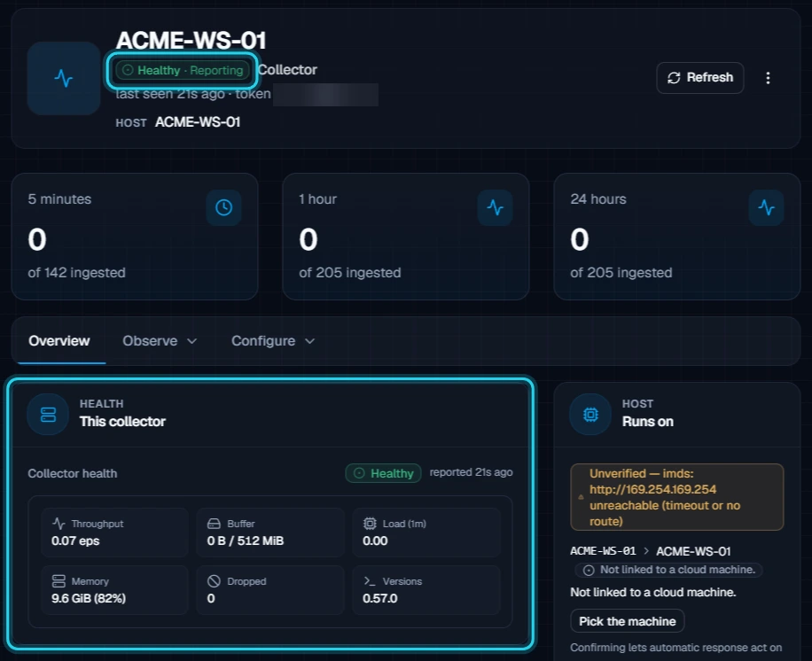Click the clock icon in 5 minutes card
This screenshot has width=812, height=661.
[x=223, y=207]
